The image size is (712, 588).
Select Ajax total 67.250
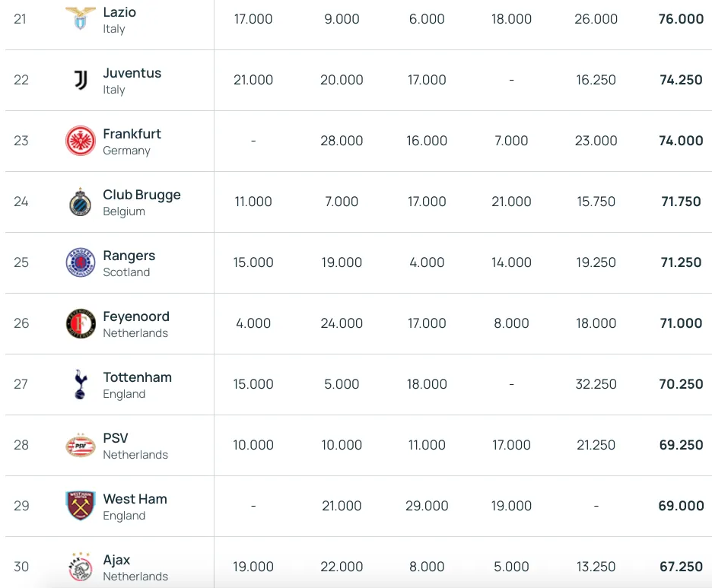click(681, 567)
